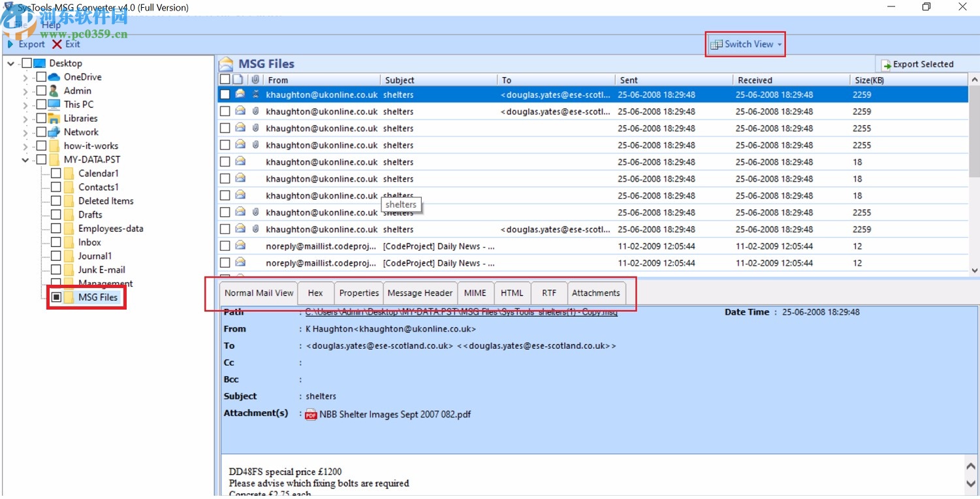Click the Exit icon on the toolbar
980x499 pixels.
click(57, 44)
